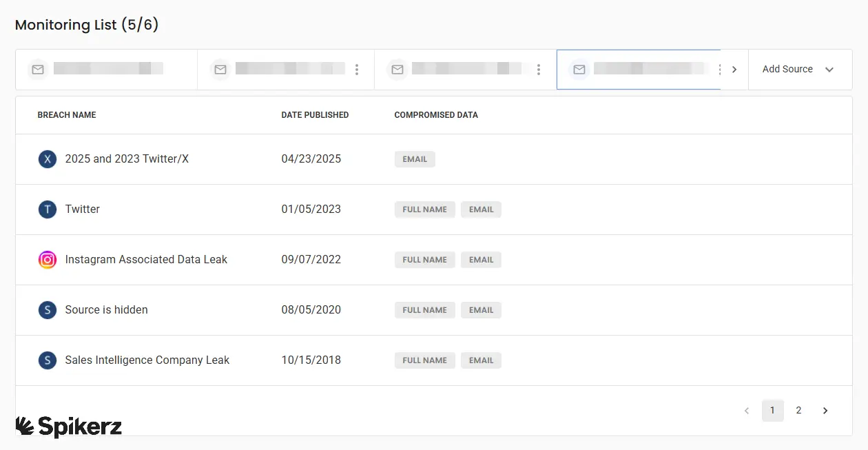This screenshot has height=450, width=868.
Task: Select the first monitored email source card
Action: 106,69
